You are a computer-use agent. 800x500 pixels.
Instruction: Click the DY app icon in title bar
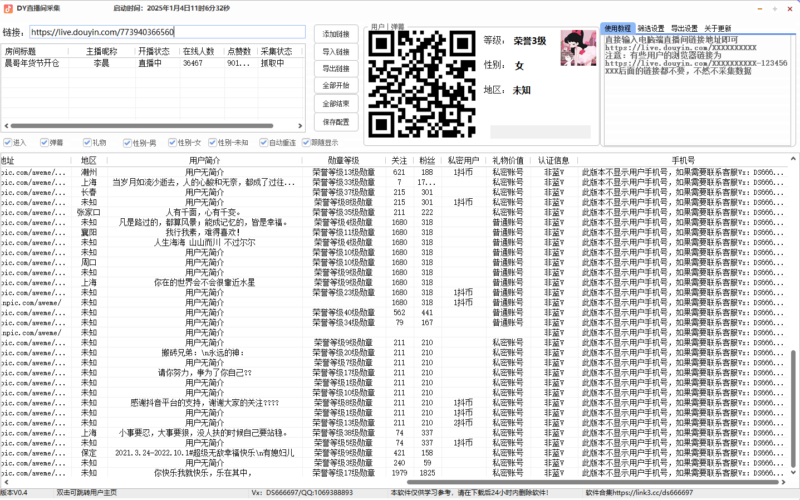7,8
